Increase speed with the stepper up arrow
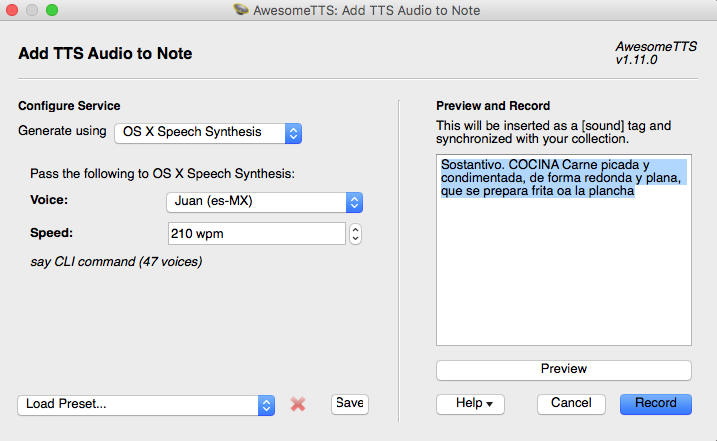The height and width of the screenshot is (441, 717). (x=355, y=229)
